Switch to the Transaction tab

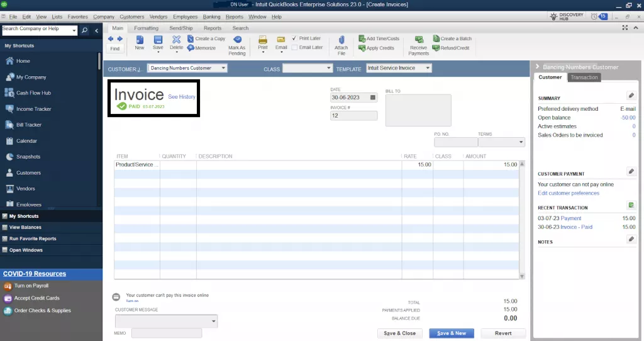[x=584, y=77]
